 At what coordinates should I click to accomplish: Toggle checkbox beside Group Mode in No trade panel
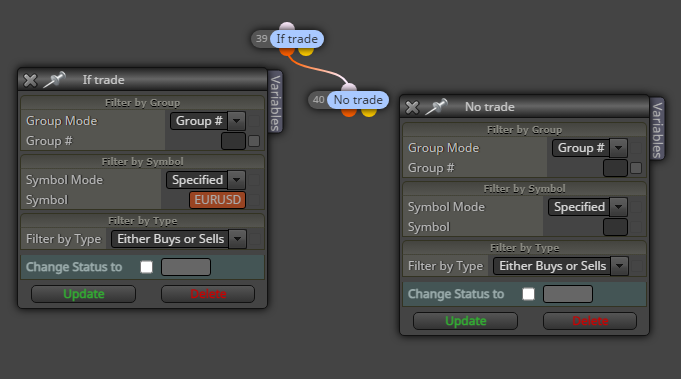click(636, 148)
